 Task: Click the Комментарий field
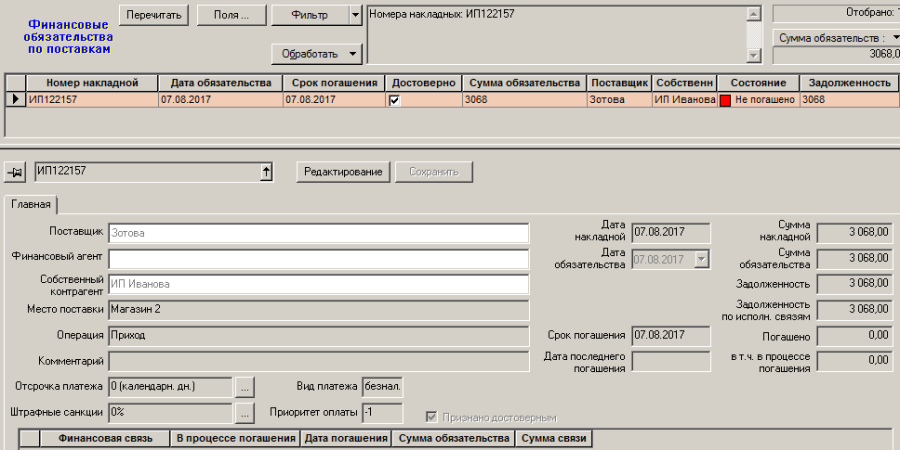pyautogui.click(x=319, y=362)
